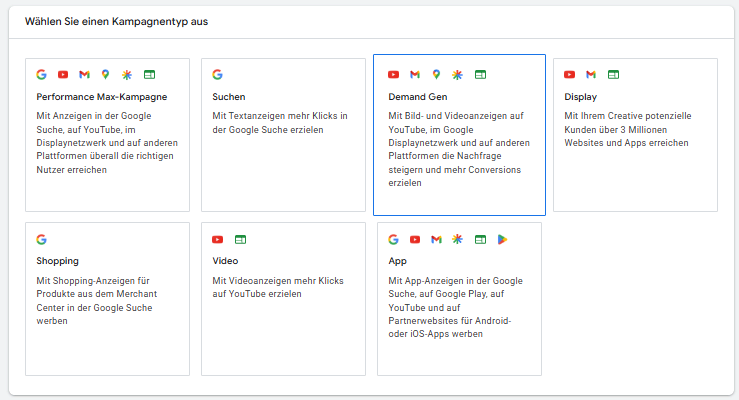Click description 'Mit Textanzeigen mehr Klicks'
The height and width of the screenshot is (400, 739).
[x=280, y=122]
